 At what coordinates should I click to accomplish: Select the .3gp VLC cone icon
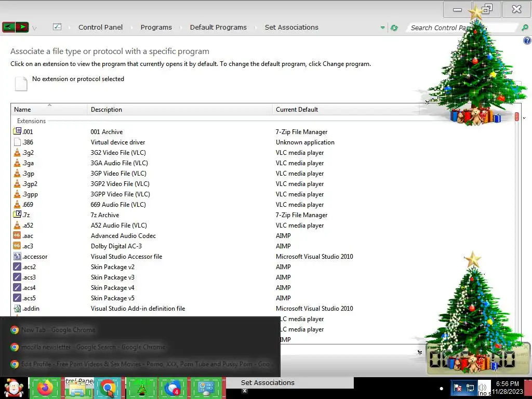click(17, 173)
